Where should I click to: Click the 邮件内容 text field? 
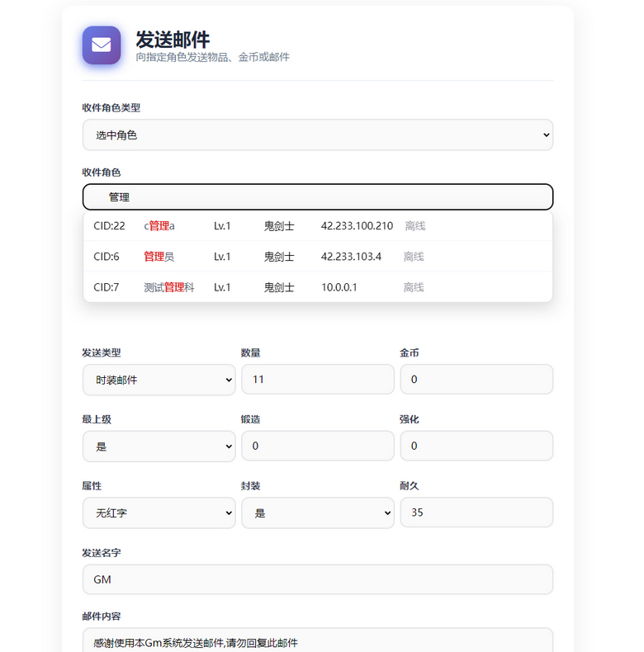[x=317, y=641]
